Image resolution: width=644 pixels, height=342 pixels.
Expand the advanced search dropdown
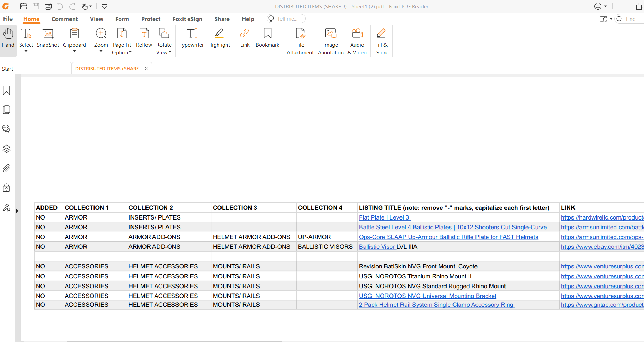[611, 19]
